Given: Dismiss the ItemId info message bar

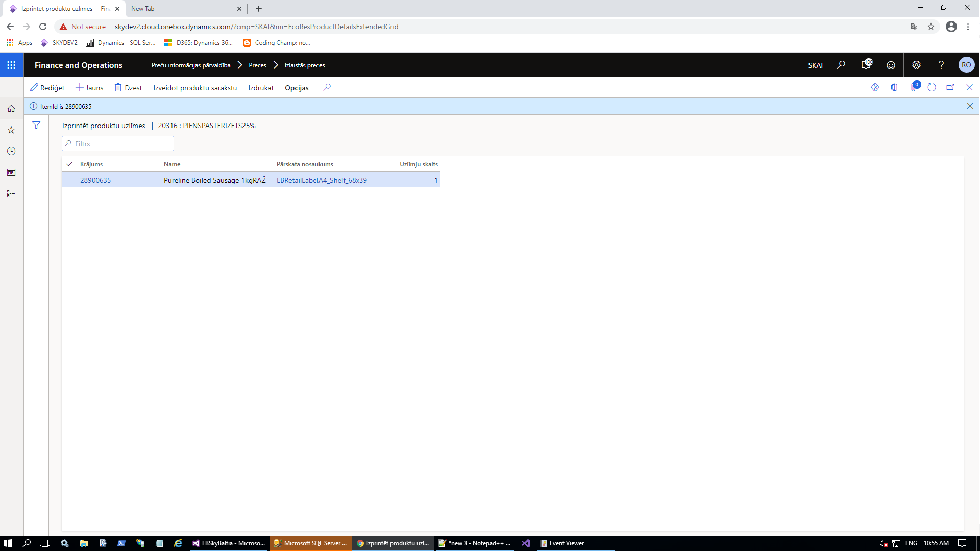Looking at the screenshot, I should (970, 106).
